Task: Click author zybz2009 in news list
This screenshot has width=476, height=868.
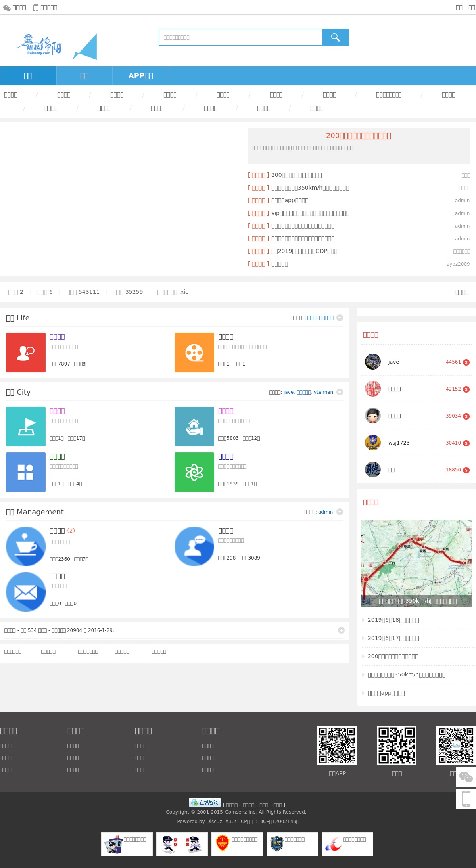Action: coord(458,264)
